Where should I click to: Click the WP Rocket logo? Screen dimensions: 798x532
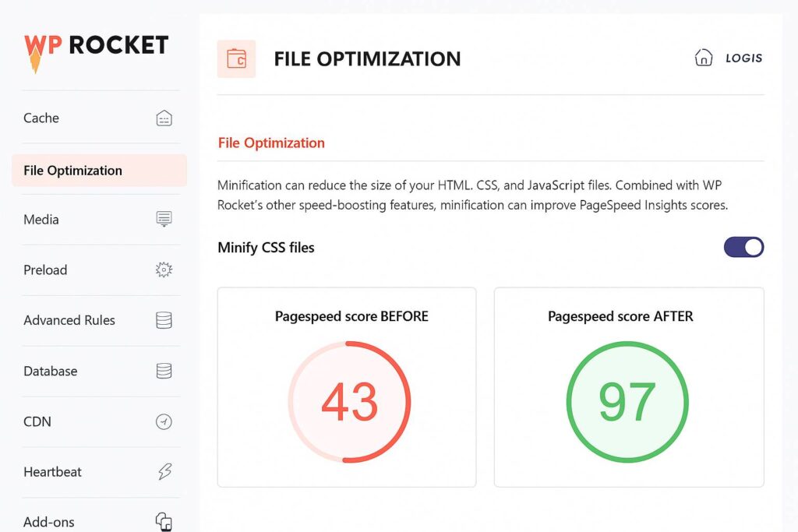click(x=96, y=48)
